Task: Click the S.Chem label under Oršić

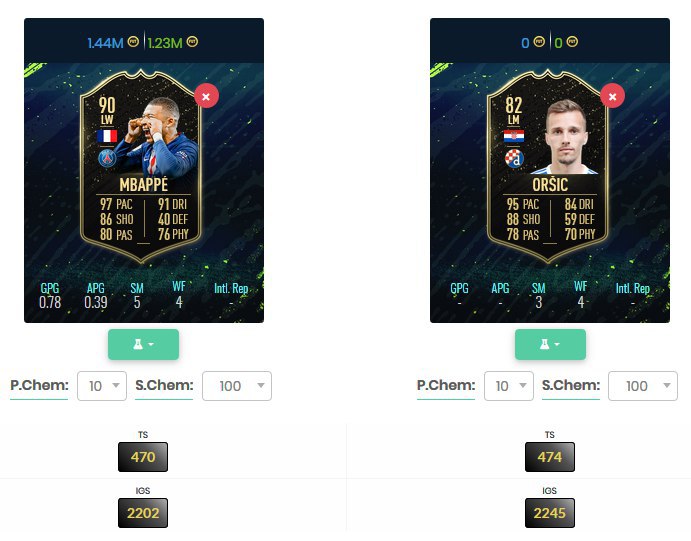Action: pos(571,385)
